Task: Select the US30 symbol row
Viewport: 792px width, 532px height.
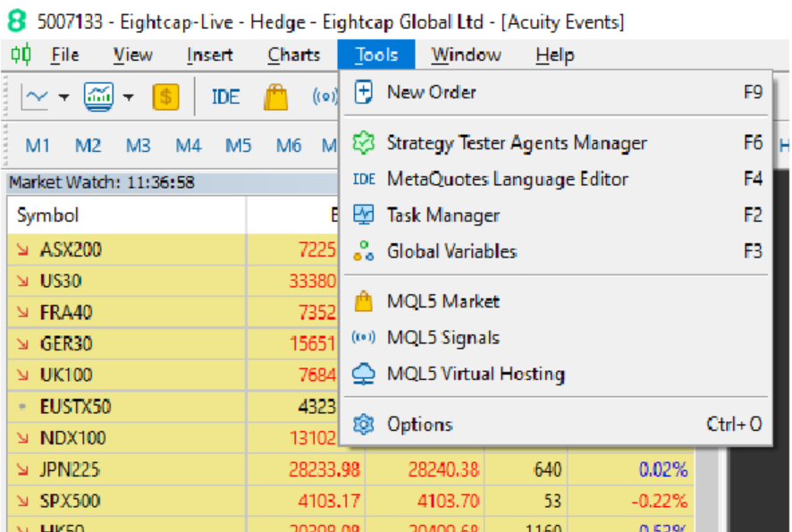Action: 173,281
